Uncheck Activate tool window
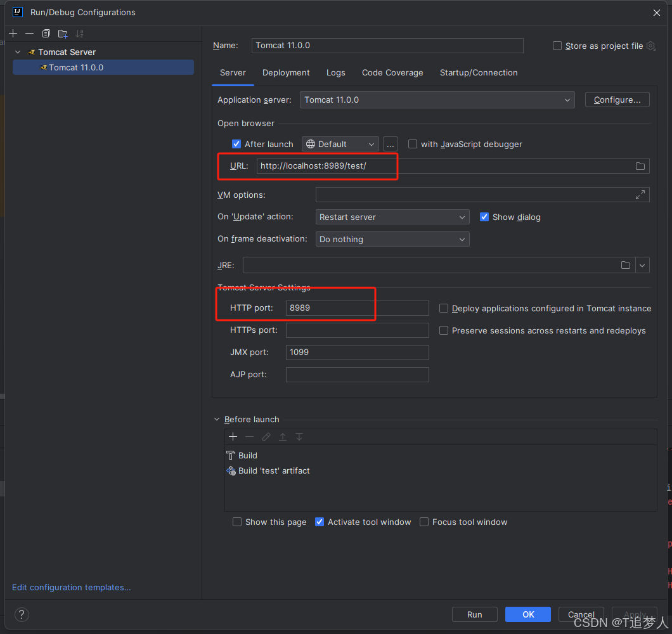This screenshot has width=672, height=634. click(320, 522)
